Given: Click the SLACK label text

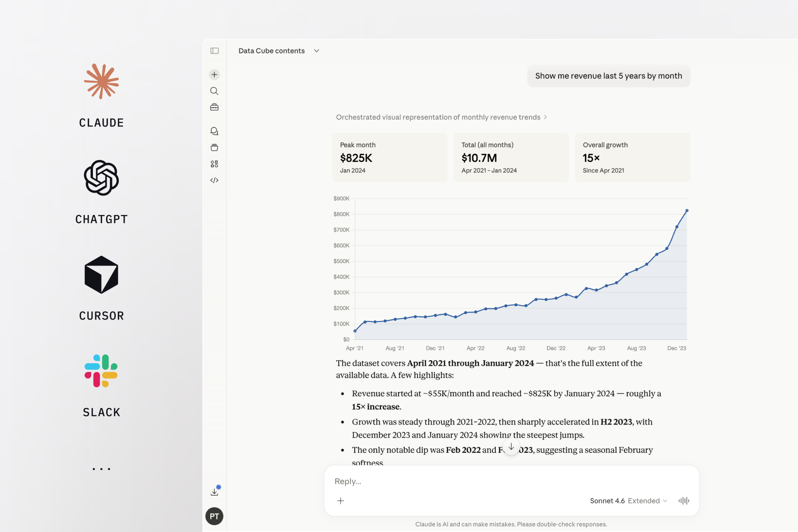Looking at the screenshot, I should click(x=101, y=412).
